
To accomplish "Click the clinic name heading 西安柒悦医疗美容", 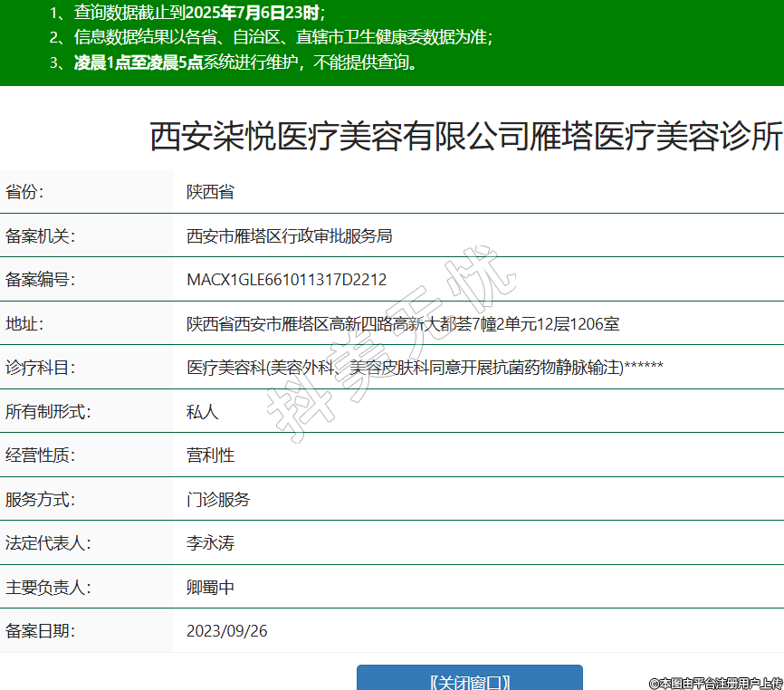I will pos(465,137).
